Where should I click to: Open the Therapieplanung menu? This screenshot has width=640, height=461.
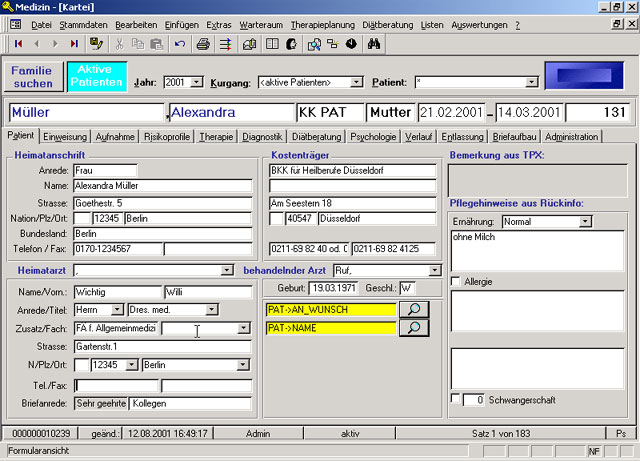(x=322, y=25)
